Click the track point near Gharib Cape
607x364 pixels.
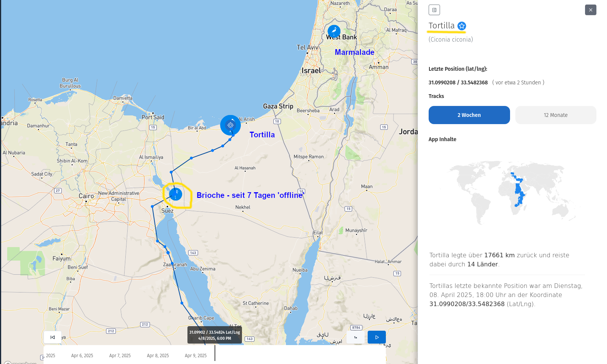coord(182,303)
